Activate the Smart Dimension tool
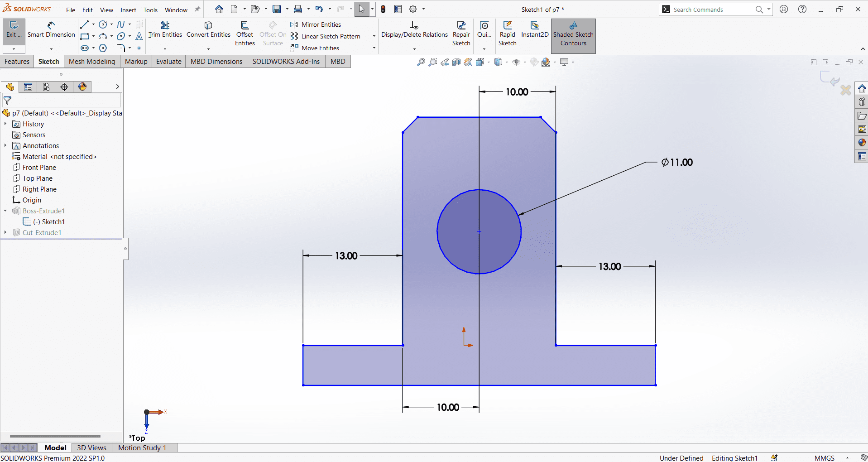This screenshot has height=462, width=868. (51, 30)
